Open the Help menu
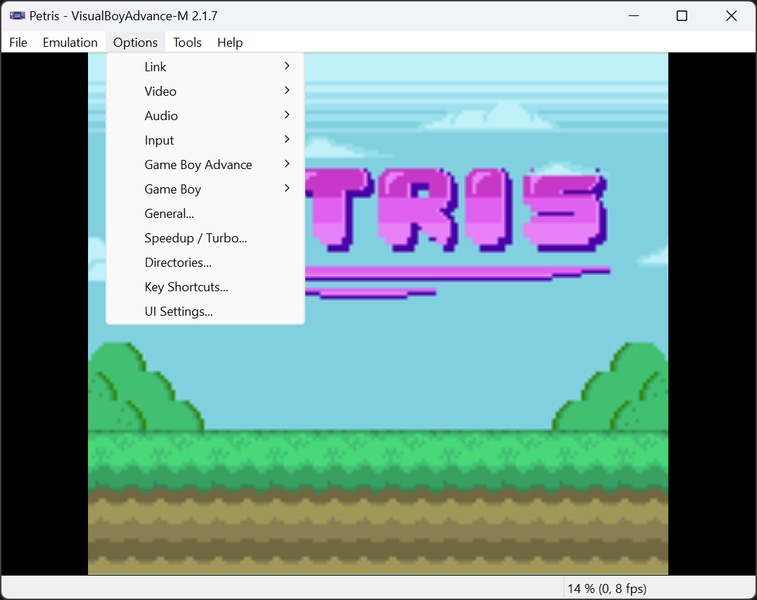Image resolution: width=757 pixels, height=600 pixels. (230, 42)
